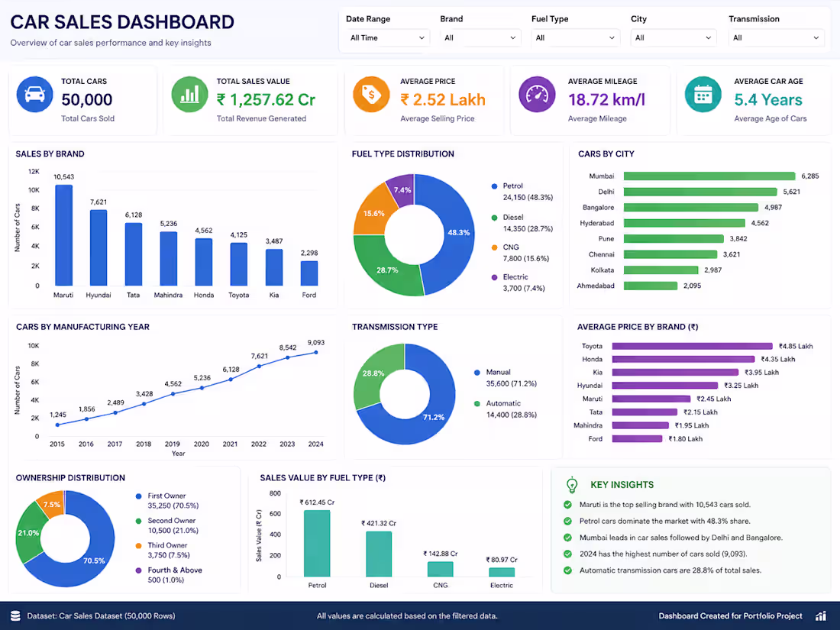Open the Fuel Type filter dropdown
Viewport: 840px width, 630px height.
coord(575,38)
